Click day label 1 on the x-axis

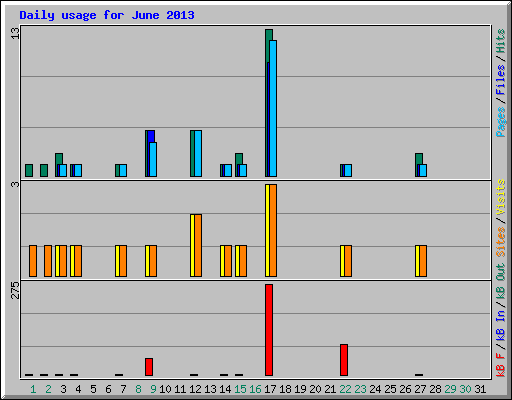(x=33, y=389)
